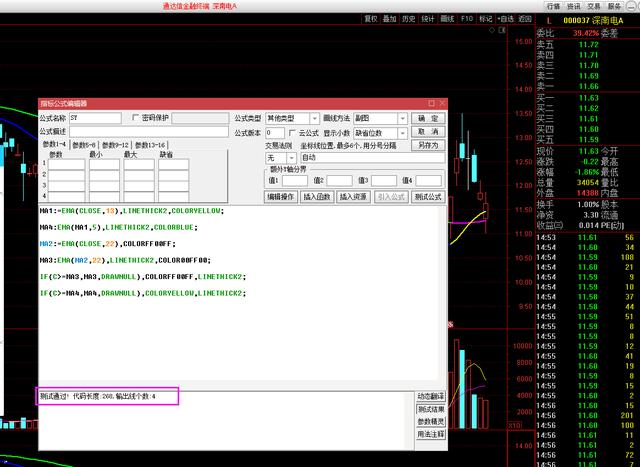Click the test result message 测试通过
Viewport: 640px width, 467px height.
pos(98,396)
